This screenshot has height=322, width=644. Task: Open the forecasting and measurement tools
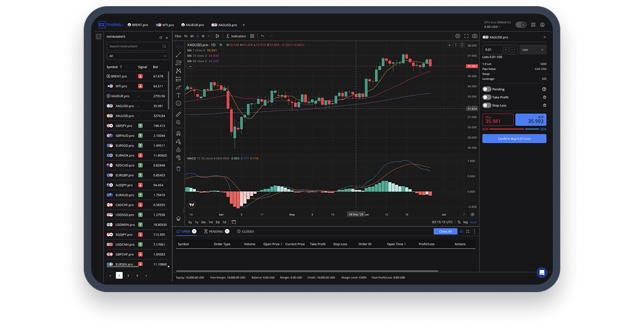coord(178,79)
